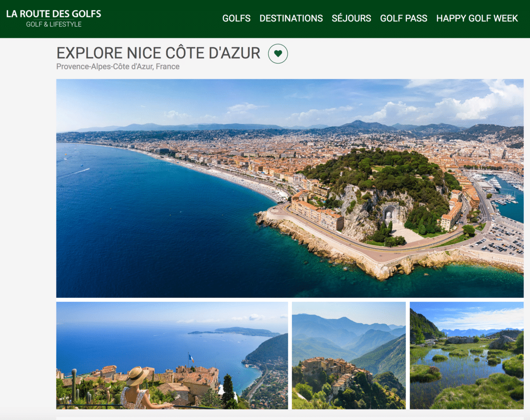Image resolution: width=530 pixels, height=420 pixels.
Task: Click the peninsula on the horizon in coastal photo
Action: point(238,331)
